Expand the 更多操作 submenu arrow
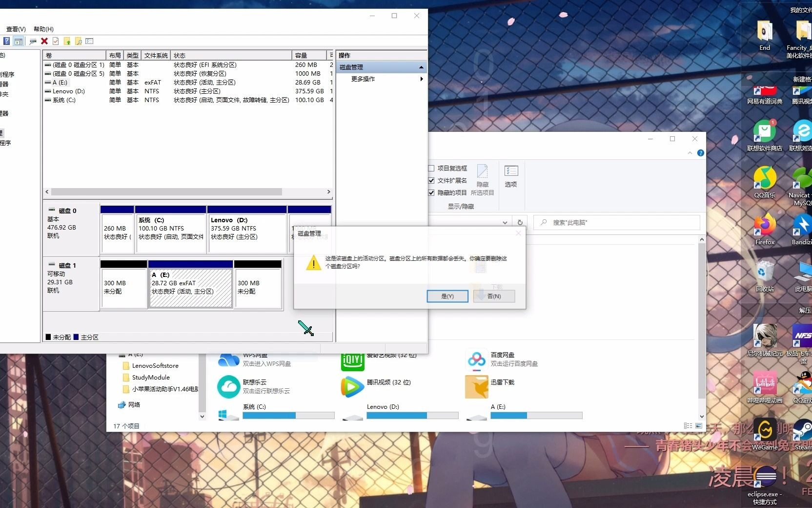The image size is (812, 508). click(422, 79)
